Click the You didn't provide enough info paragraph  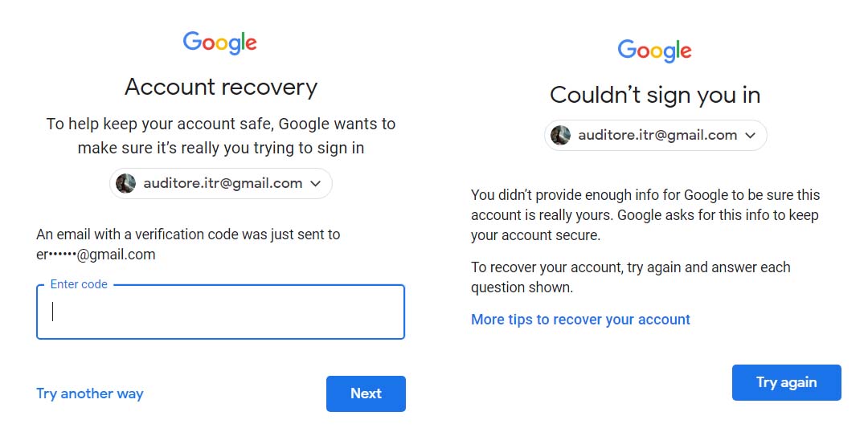[x=645, y=215]
